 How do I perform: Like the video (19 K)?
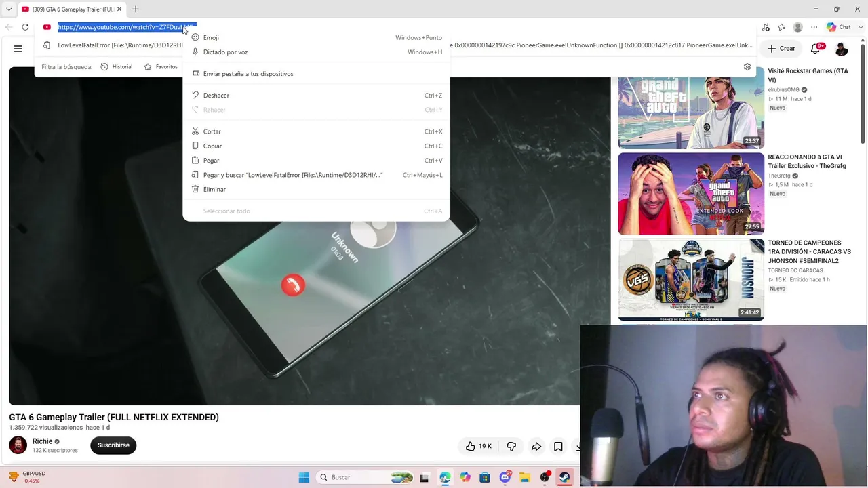point(479,446)
